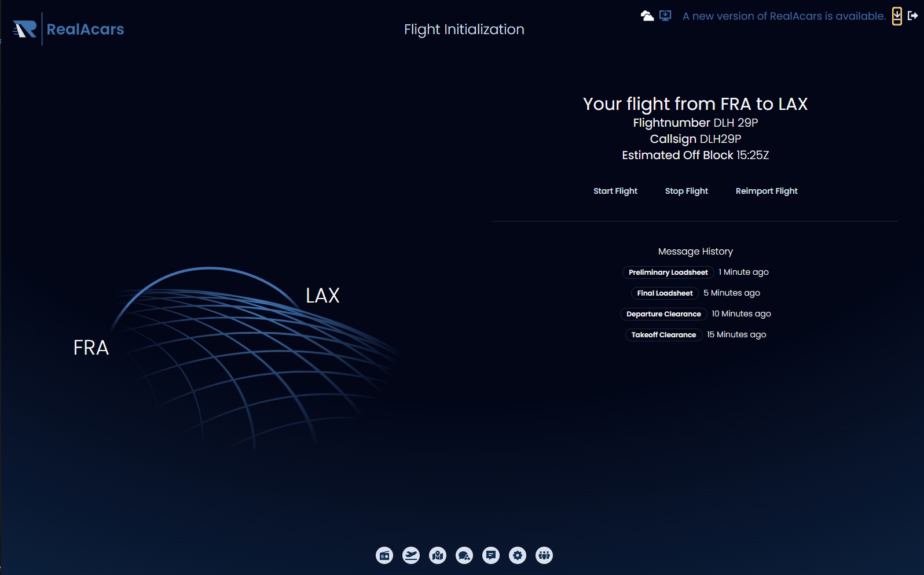Click the people group icon

click(x=544, y=555)
